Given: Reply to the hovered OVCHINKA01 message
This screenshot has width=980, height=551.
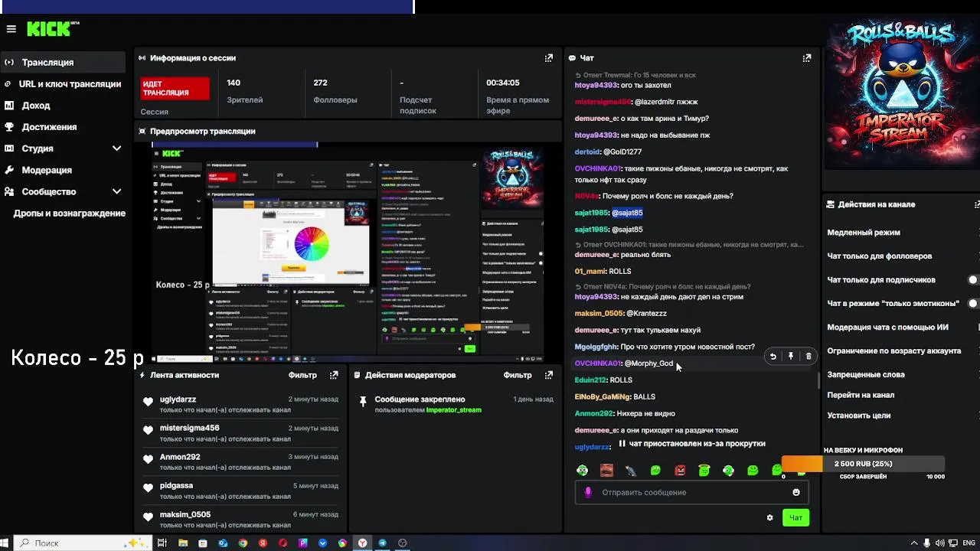Looking at the screenshot, I should [x=773, y=357].
